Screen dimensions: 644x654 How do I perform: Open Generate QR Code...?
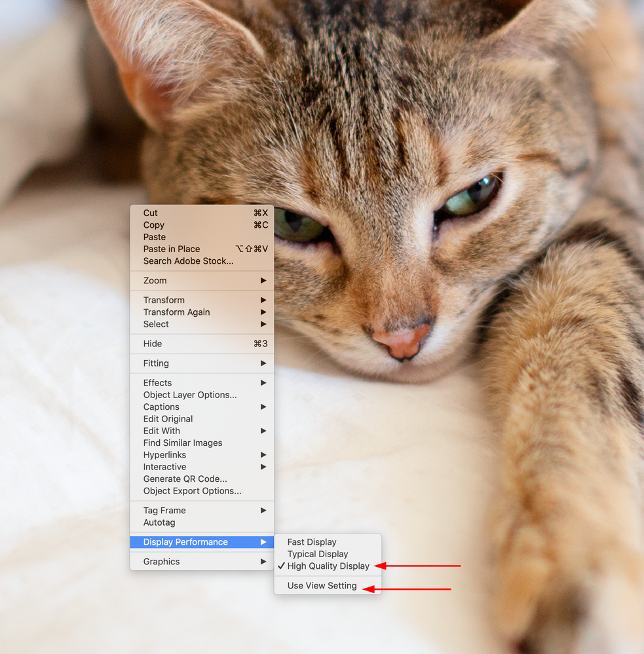point(202,479)
